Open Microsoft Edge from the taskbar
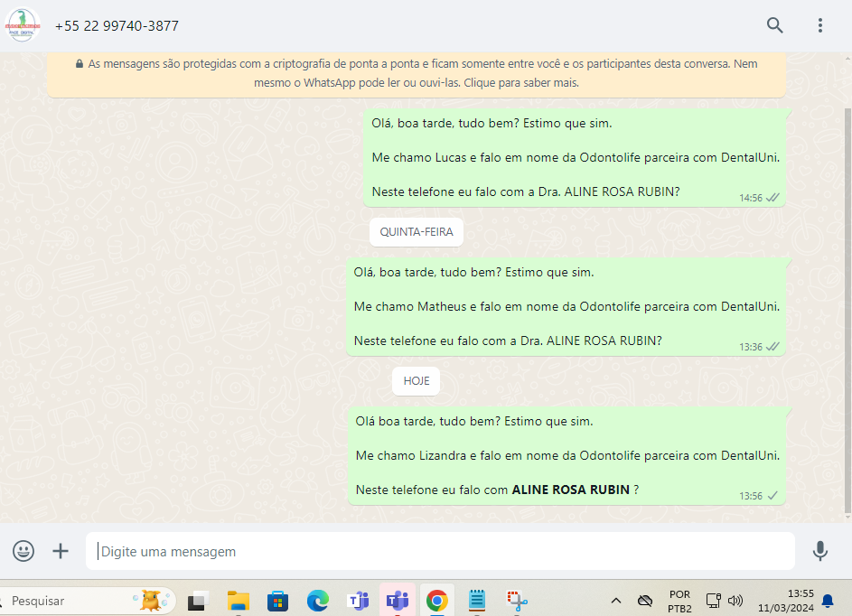This screenshot has height=616, width=852. click(x=317, y=601)
